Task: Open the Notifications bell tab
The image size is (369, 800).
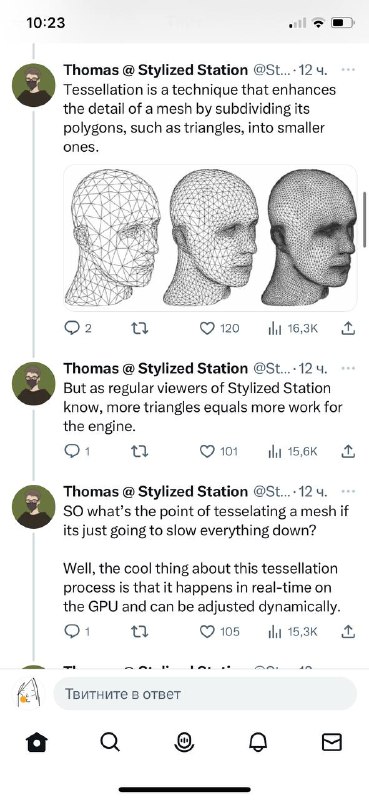Action: (258, 742)
